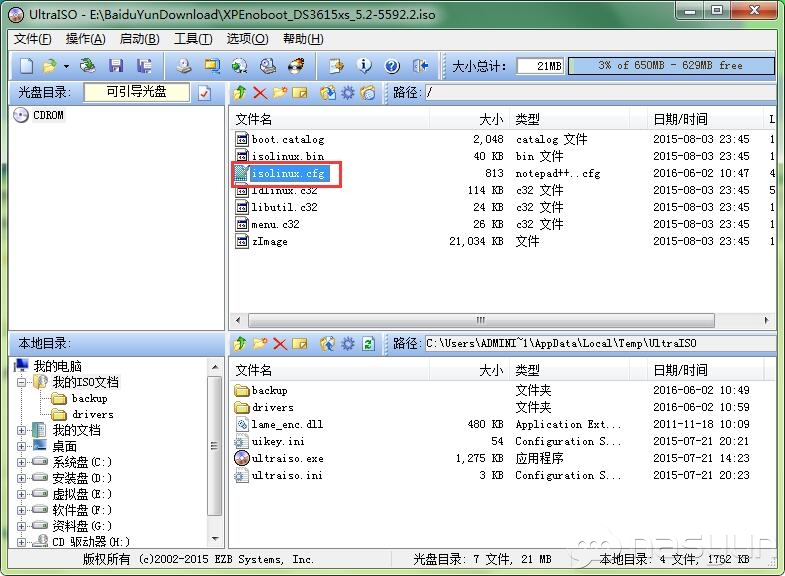Open the 帮助(H) menu
Image resolution: width=785 pixels, height=576 pixels.
click(x=303, y=39)
